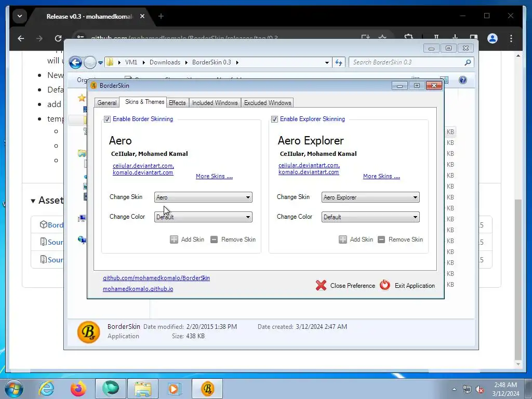Screen dimensions: 532x399
Task: Open komalo.deviantart.com link under Aero Explorer
Action: click(309, 172)
